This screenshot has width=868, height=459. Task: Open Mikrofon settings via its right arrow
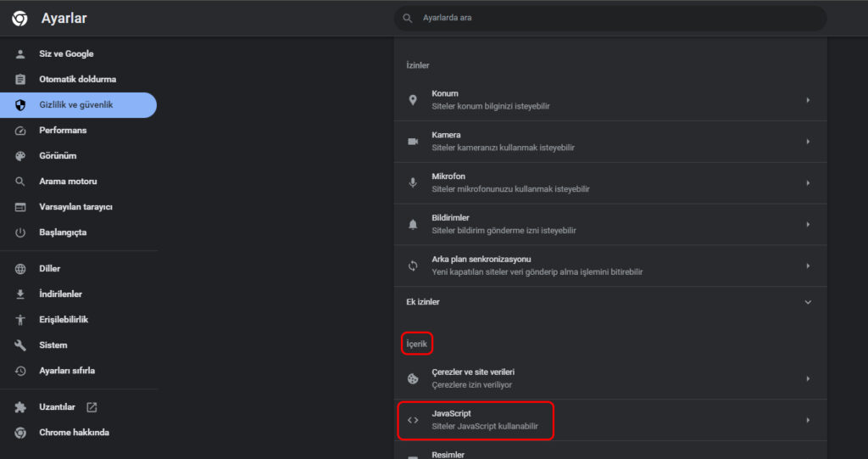pos(808,183)
